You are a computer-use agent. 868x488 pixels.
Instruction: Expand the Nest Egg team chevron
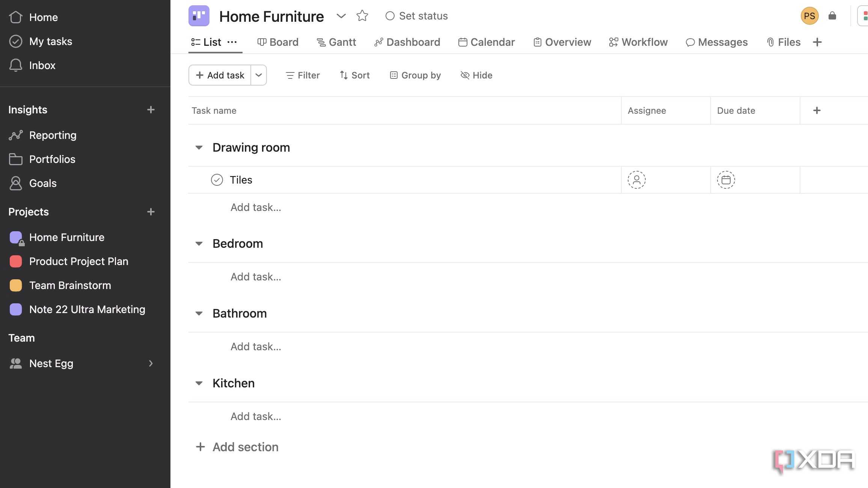point(151,363)
